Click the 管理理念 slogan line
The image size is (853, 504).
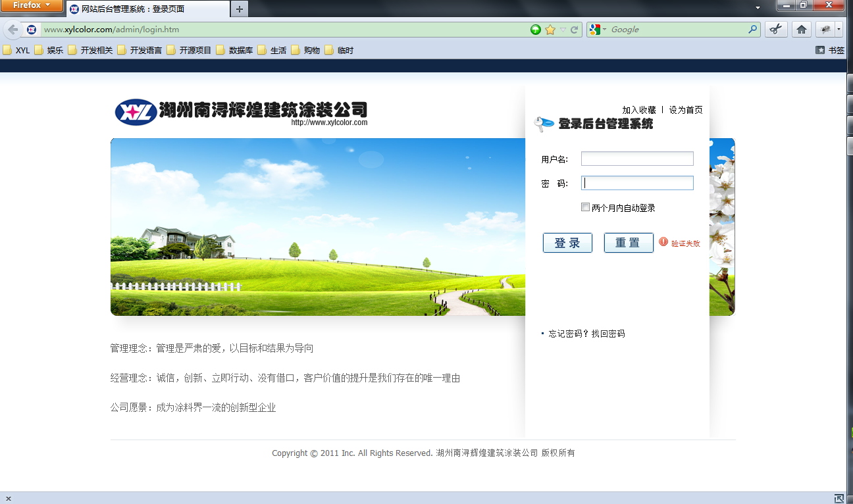coord(212,348)
